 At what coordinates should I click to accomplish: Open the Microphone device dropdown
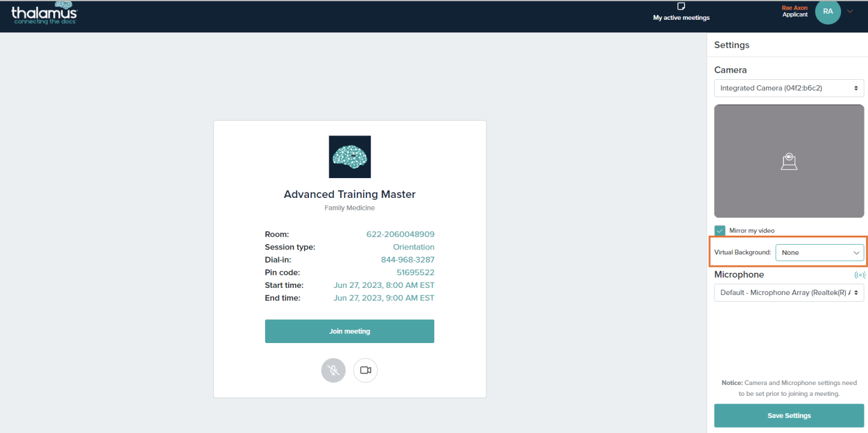[789, 293]
